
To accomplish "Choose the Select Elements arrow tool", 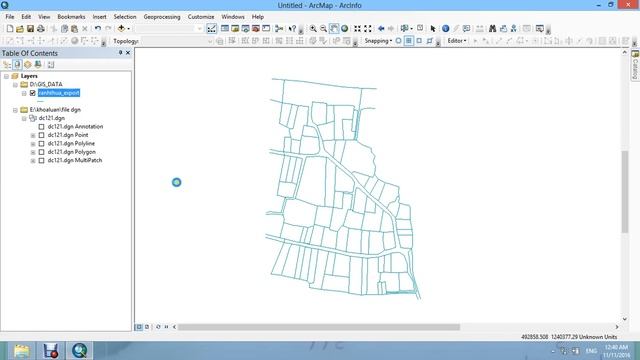I will coord(433,29).
